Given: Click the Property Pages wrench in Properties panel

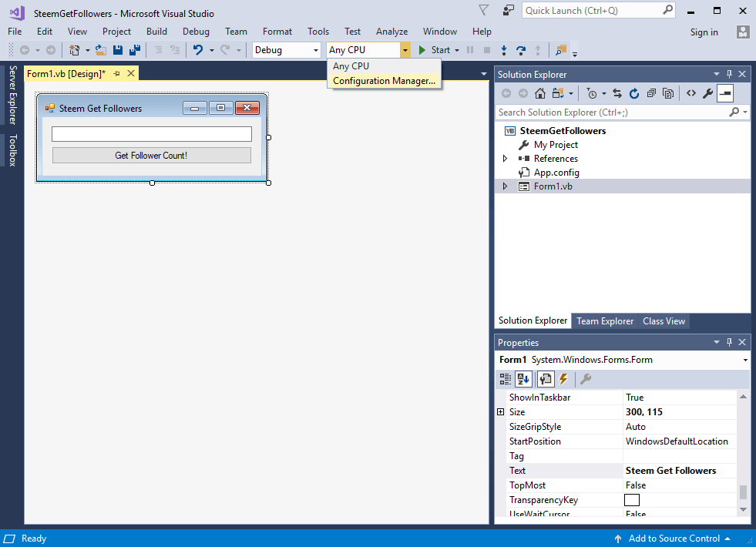Looking at the screenshot, I should coord(586,379).
